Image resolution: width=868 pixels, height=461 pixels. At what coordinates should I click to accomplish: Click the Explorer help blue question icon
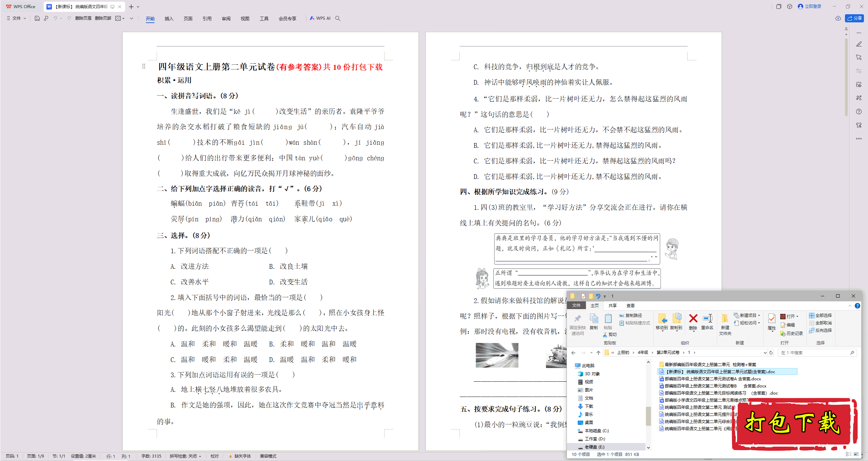[857, 306]
